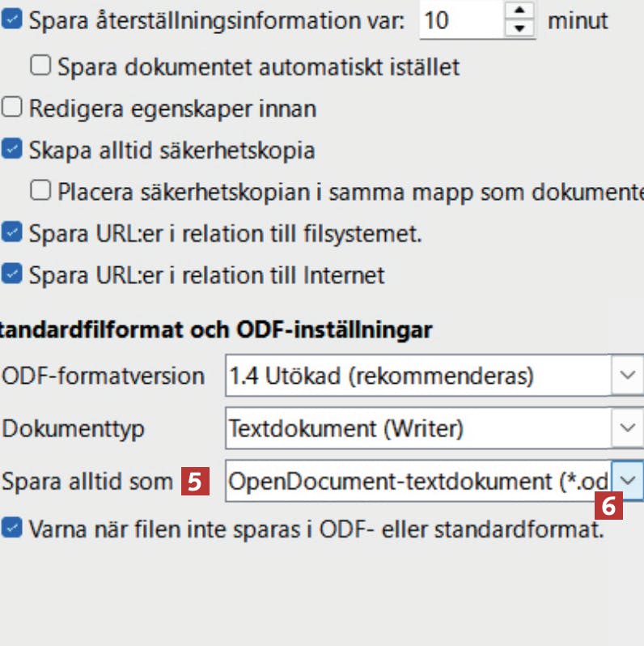This screenshot has height=646, width=644.
Task: Click the 'Textdokument (Writer)' combo box
Action: click(x=417, y=428)
